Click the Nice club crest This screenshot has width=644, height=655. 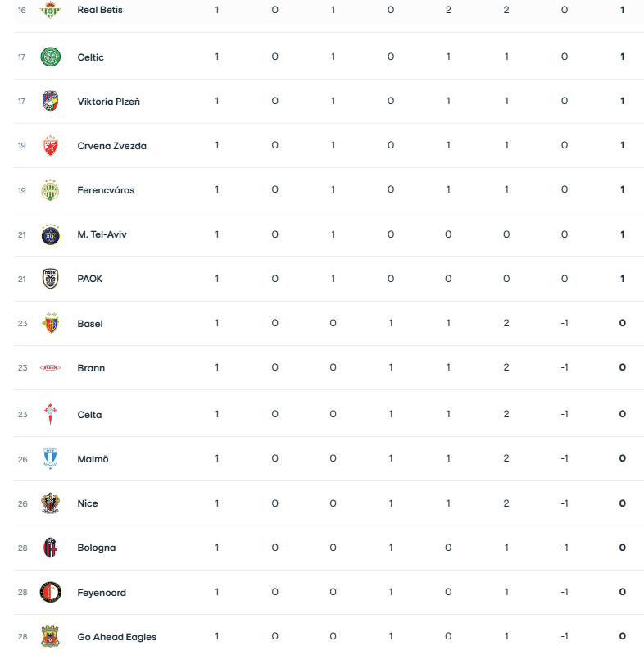pos(51,503)
